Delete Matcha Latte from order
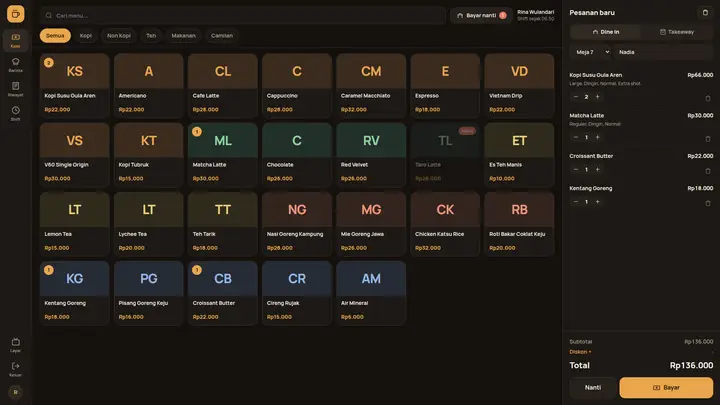The width and height of the screenshot is (720, 405). pyautogui.click(x=708, y=138)
